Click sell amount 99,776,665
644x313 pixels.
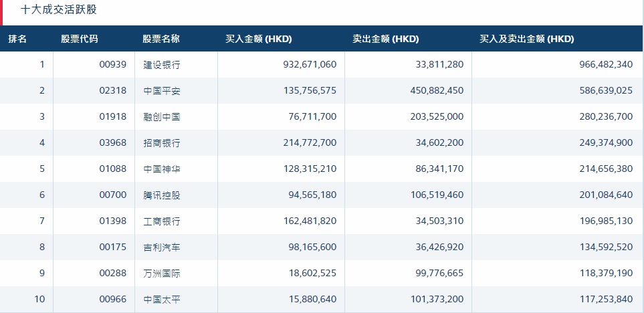441,273
